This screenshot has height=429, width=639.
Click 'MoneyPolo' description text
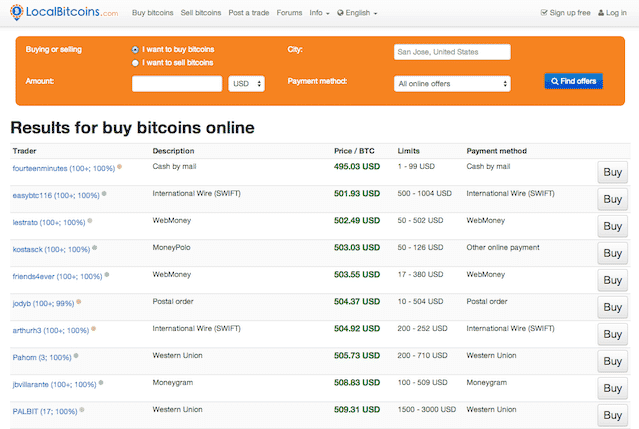tap(171, 248)
